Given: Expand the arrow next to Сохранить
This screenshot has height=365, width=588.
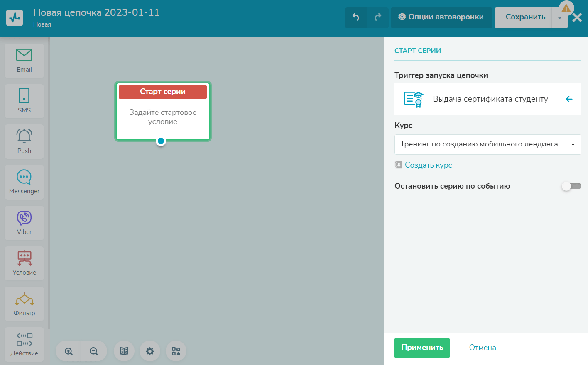Looking at the screenshot, I should 559,18.
